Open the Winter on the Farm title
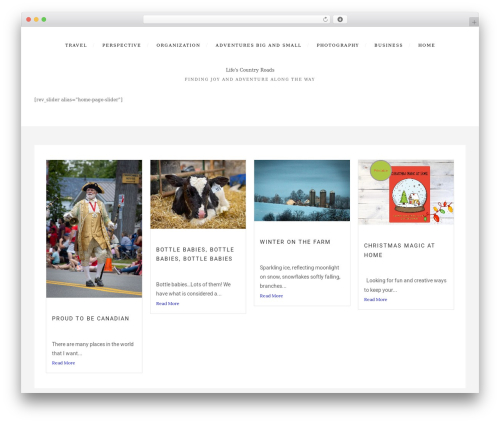The image size is (500, 423). pyautogui.click(x=295, y=242)
